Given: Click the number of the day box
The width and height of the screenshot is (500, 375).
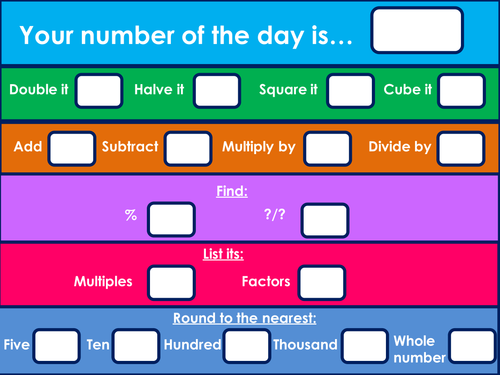Looking at the screenshot, I should point(417,30).
